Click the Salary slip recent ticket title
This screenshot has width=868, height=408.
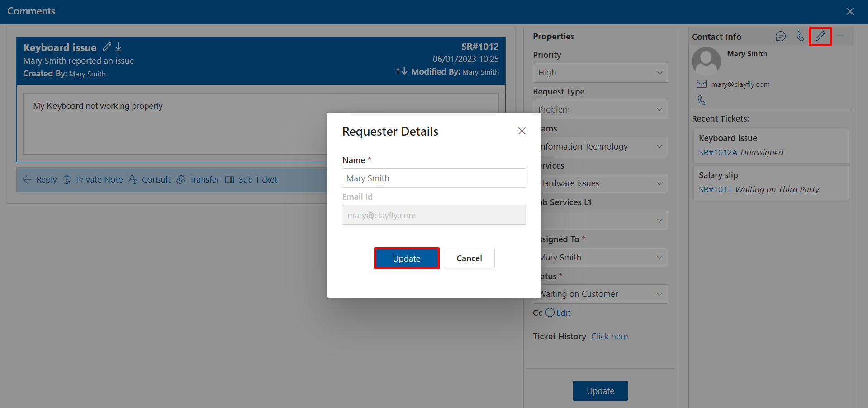tap(718, 175)
